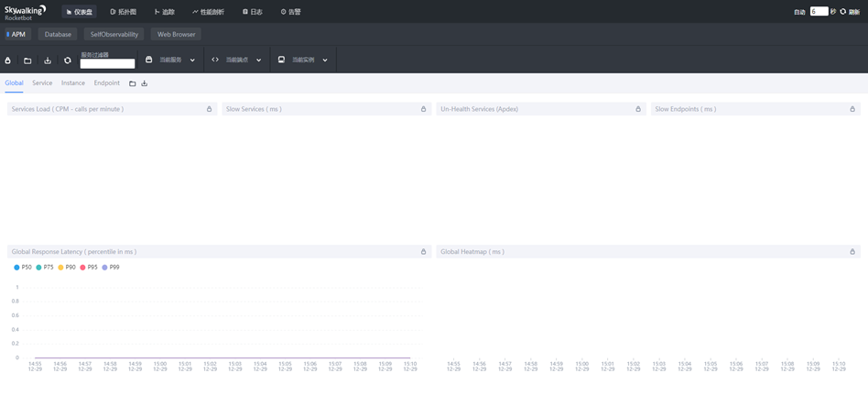868x417 pixels.
Task: Click the instance monitor icon beside 当前实例
Action: pyautogui.click(x=281, y=60)
